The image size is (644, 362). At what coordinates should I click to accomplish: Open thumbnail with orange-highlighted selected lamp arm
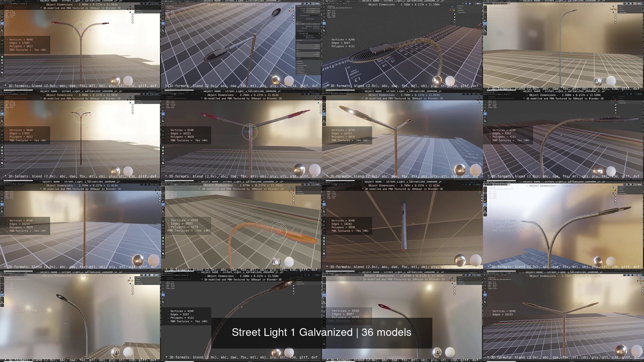point(241,226)
